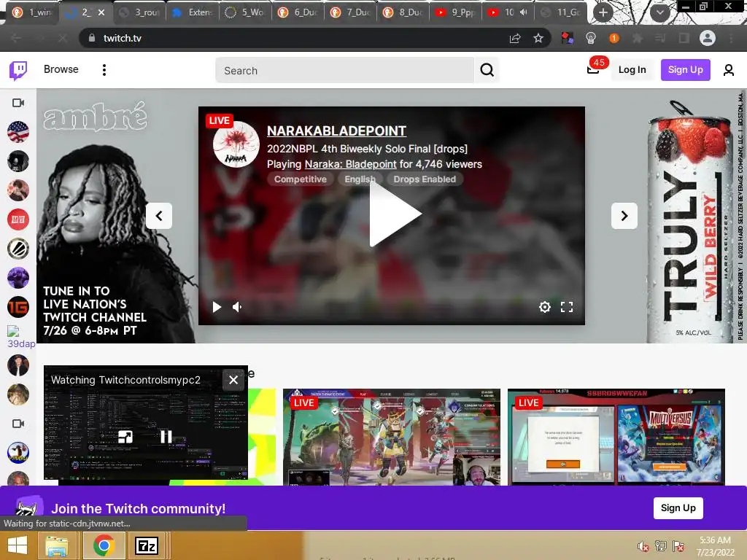The image size is (747, 560).
Task: Click the ambré Live Nation ad banner
Action: (116, 217)
